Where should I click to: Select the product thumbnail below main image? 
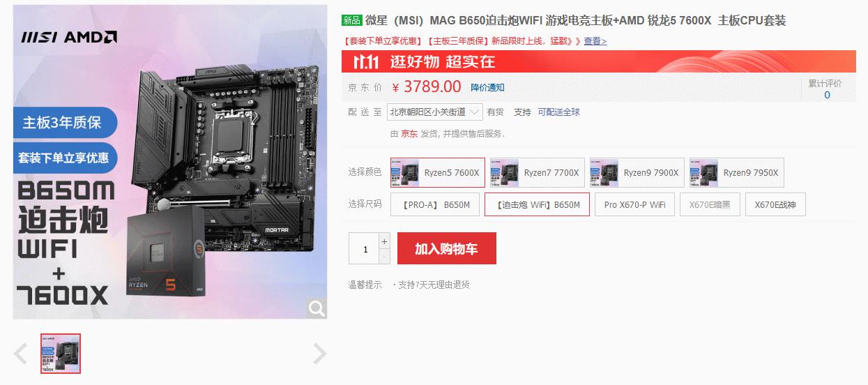coord(61,354)
